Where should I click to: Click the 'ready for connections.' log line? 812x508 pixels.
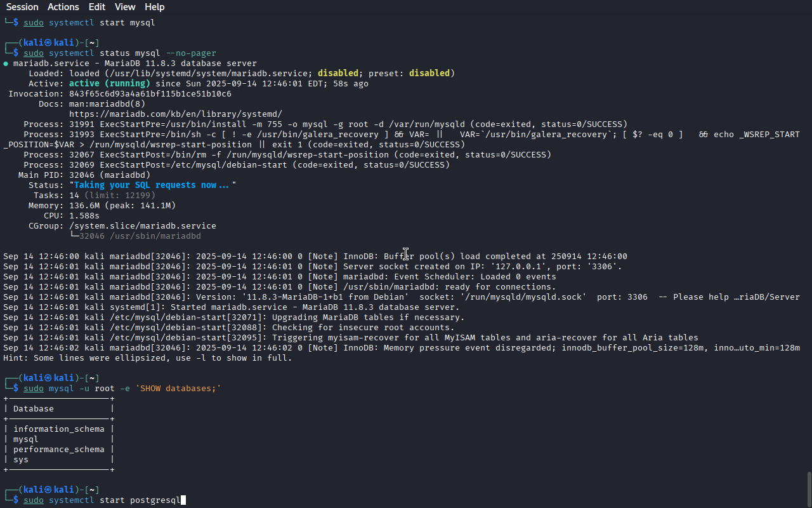(x=280, y=286)
